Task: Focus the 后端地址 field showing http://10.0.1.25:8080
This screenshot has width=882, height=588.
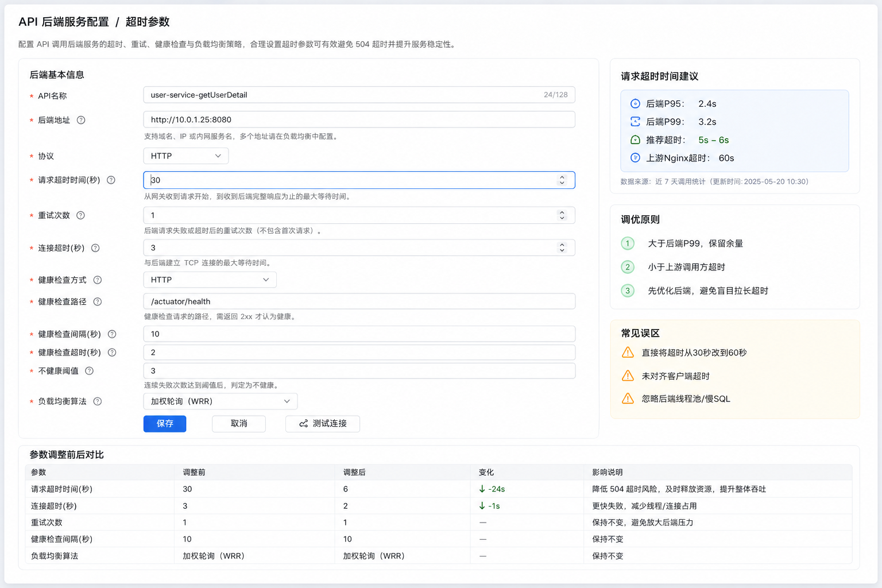Action: pos(359,119)
